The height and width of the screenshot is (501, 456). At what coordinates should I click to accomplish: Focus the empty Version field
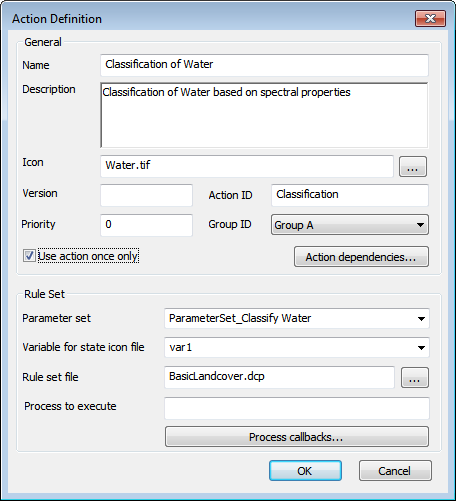point(147,195)
